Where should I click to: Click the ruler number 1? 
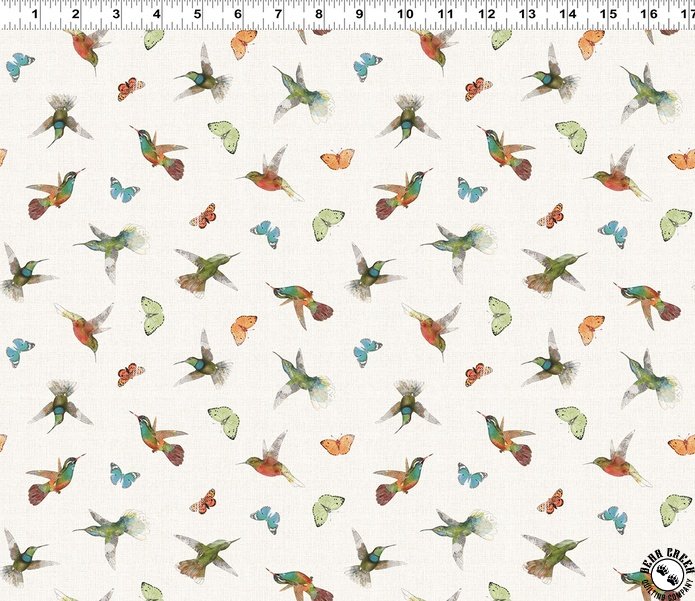(x=35, y=14)
